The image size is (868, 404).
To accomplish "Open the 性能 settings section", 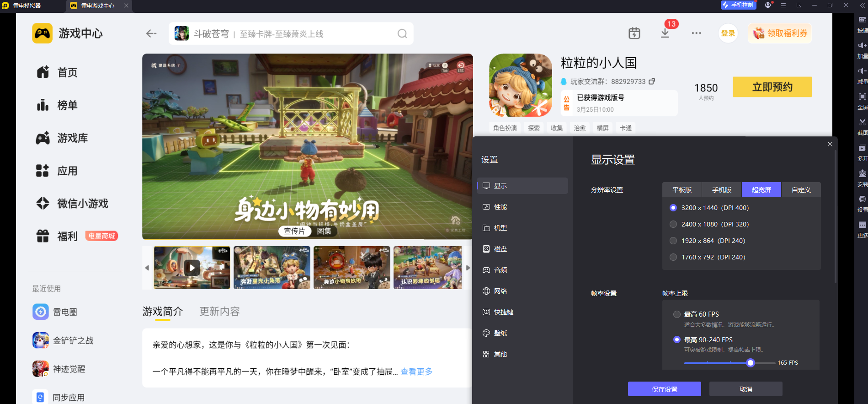I will click(501, 207).
